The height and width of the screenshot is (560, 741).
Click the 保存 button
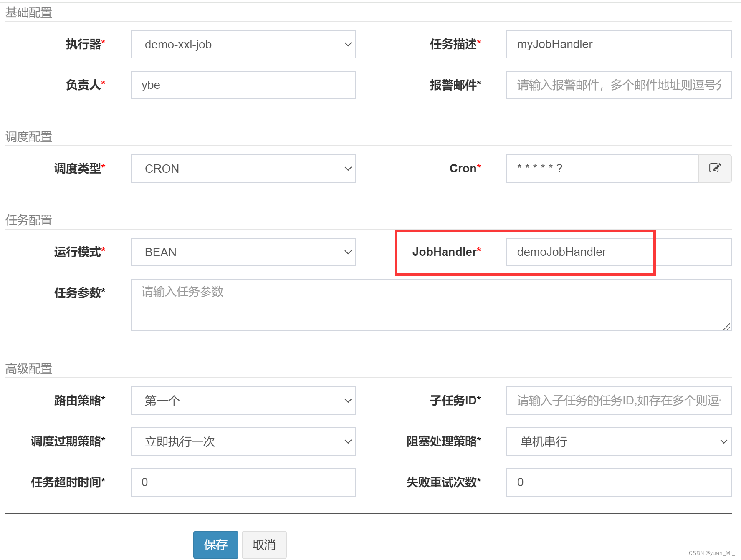[215, 545]
